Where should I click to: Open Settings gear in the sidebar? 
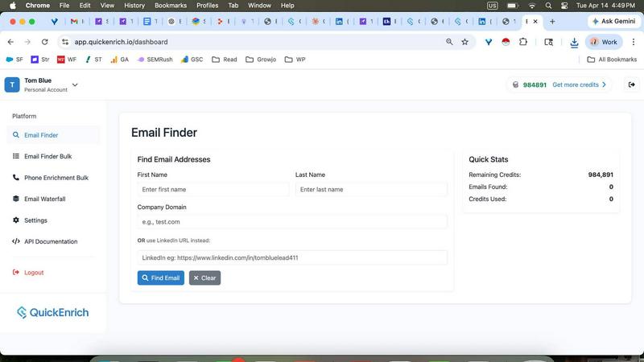tap(35, 220)
